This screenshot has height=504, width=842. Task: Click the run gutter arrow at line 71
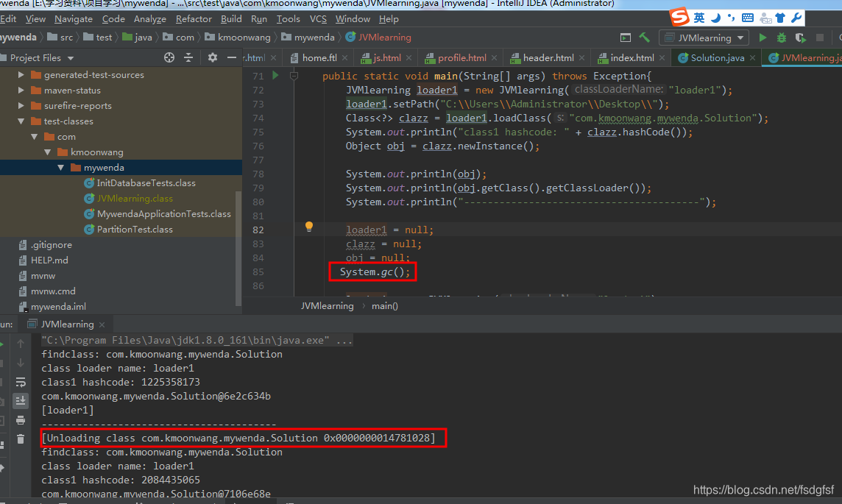275,75
